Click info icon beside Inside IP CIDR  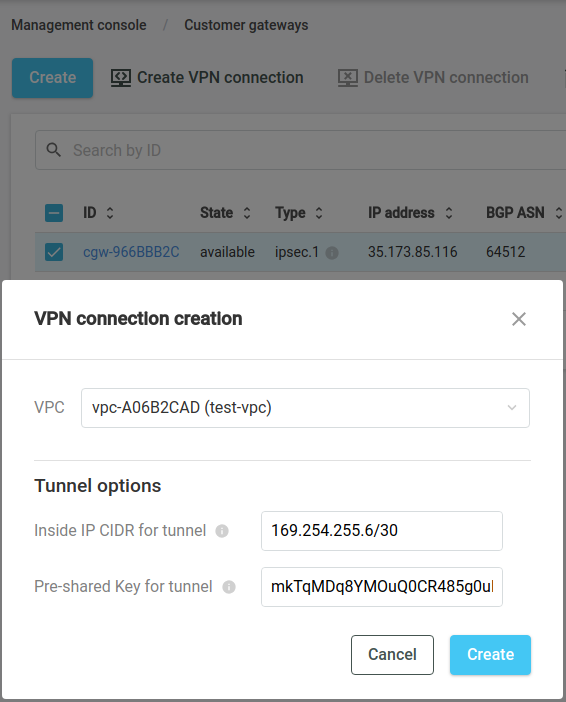tap(222, 531)
